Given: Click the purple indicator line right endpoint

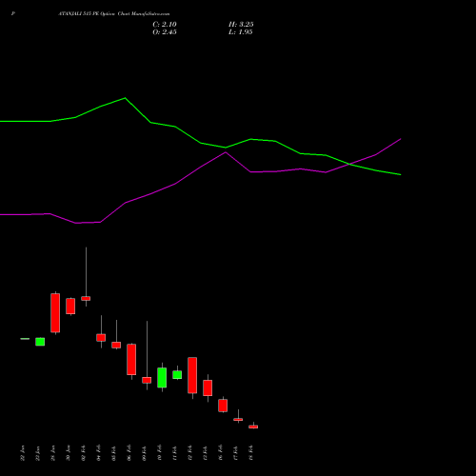Looking at the screenshot, I should [x=401, y=139].
